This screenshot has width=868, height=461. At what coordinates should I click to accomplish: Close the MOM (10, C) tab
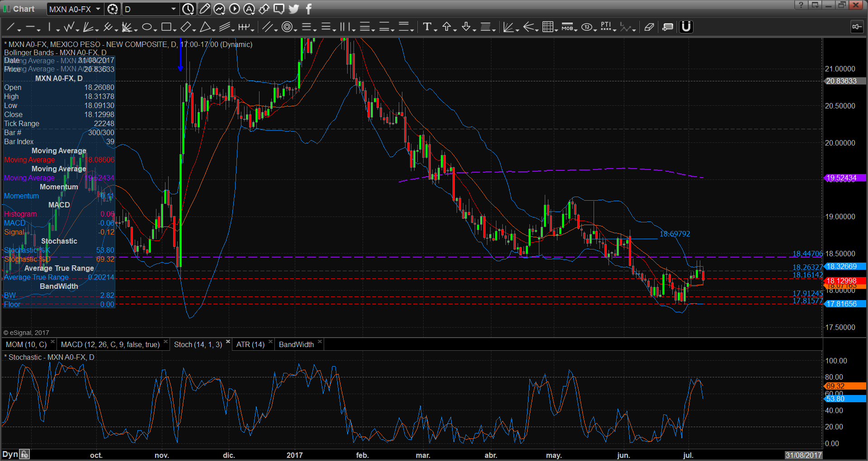(53, 342)
